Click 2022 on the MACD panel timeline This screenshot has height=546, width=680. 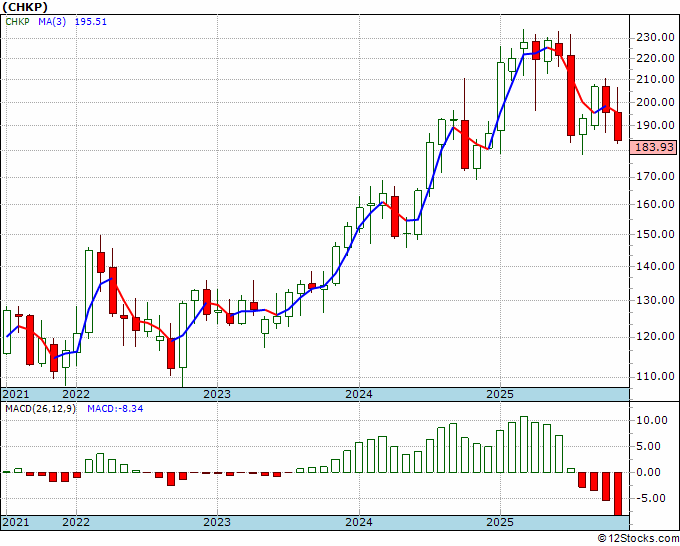[x=76, y=522]
